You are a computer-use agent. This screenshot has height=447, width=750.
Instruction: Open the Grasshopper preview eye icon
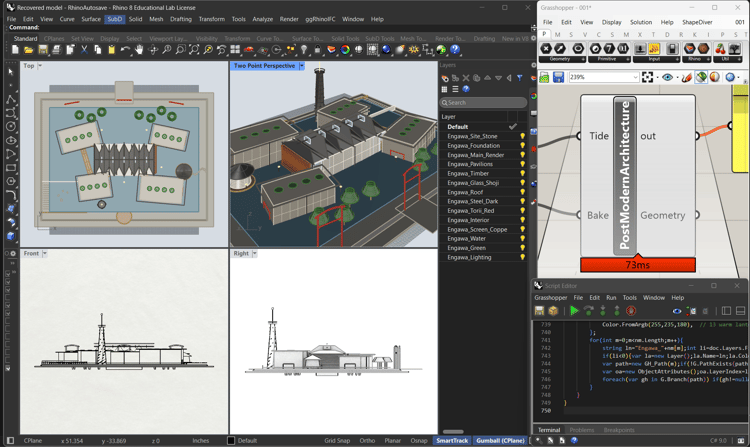[x=668, y=77]
